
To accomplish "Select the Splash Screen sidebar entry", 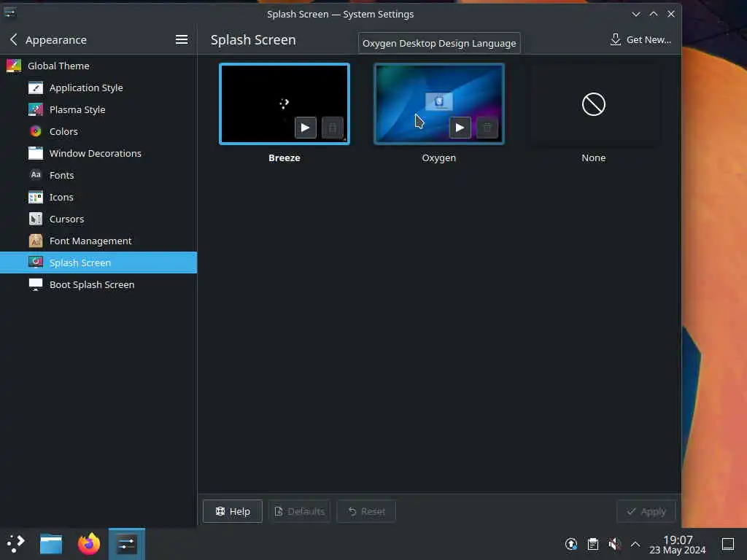I will 98,262.
